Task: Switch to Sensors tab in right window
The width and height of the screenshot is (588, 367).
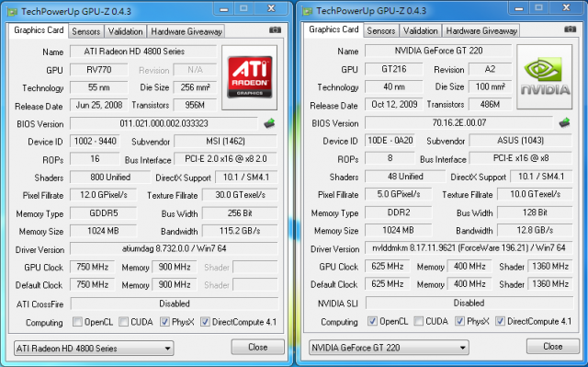Action: [381, 30]
